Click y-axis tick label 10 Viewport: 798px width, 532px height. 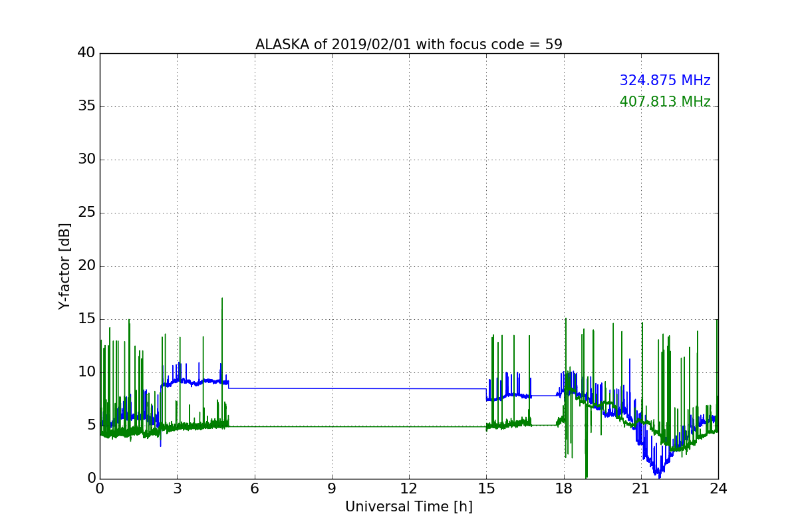coord(86,372)
